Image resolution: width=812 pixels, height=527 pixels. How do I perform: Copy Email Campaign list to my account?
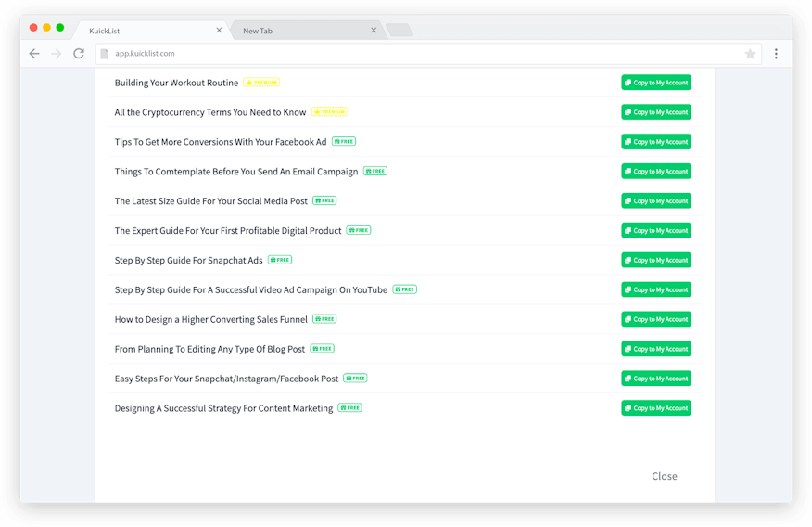655,172
